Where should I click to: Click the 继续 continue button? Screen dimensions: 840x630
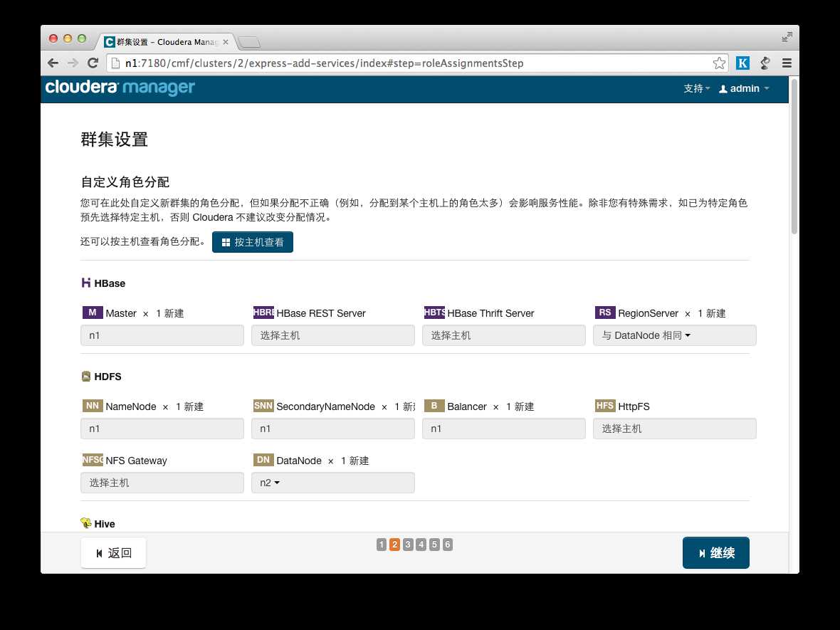pos(715,553)
